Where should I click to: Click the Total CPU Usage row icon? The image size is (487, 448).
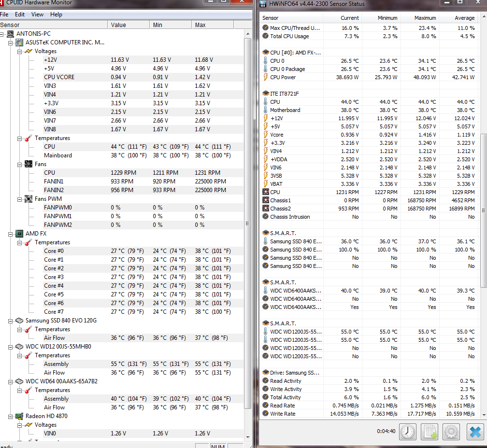click(266, 36)
